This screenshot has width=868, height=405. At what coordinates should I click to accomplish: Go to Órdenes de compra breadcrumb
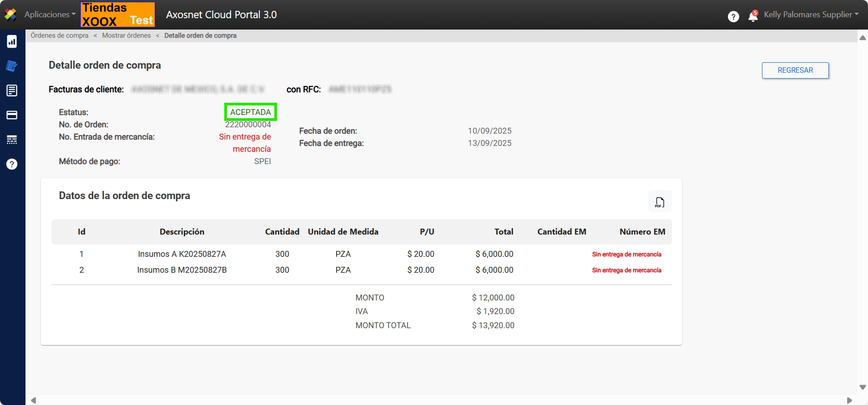60,35
